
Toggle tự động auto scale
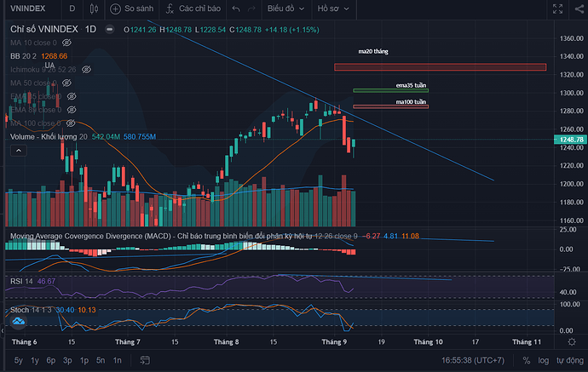pyautogui.click(x=569, y=360)
